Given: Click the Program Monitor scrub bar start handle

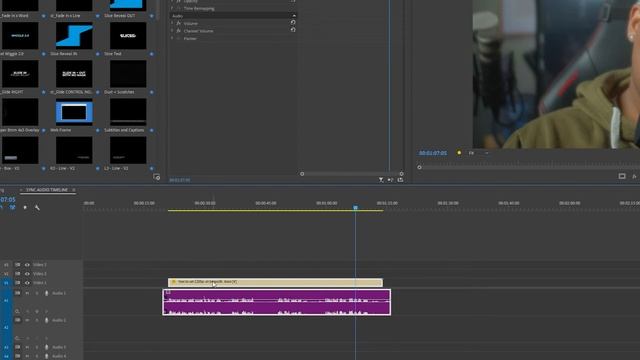Looking at the screenshot, I should (x=419, y=167).
